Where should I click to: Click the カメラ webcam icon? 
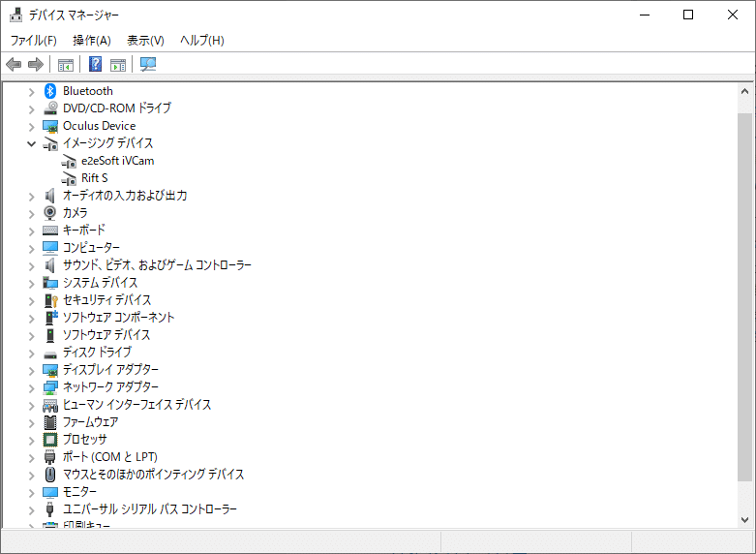pos(50,213)
